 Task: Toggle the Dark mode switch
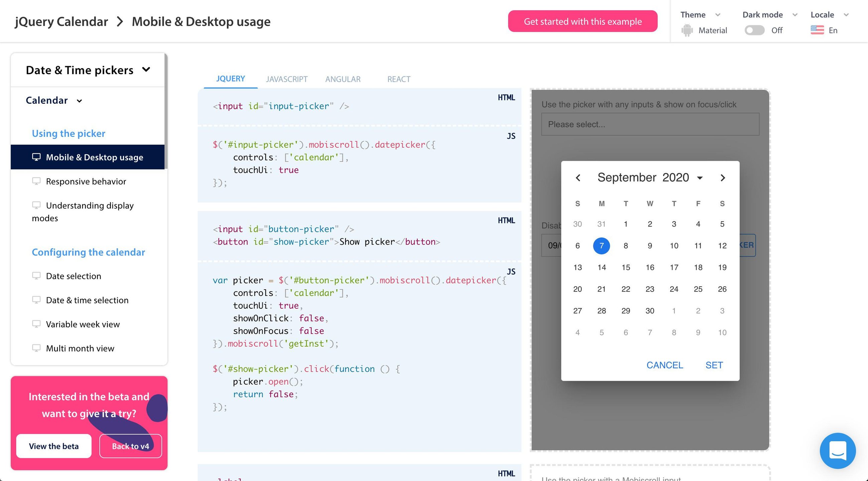[754, 30]
